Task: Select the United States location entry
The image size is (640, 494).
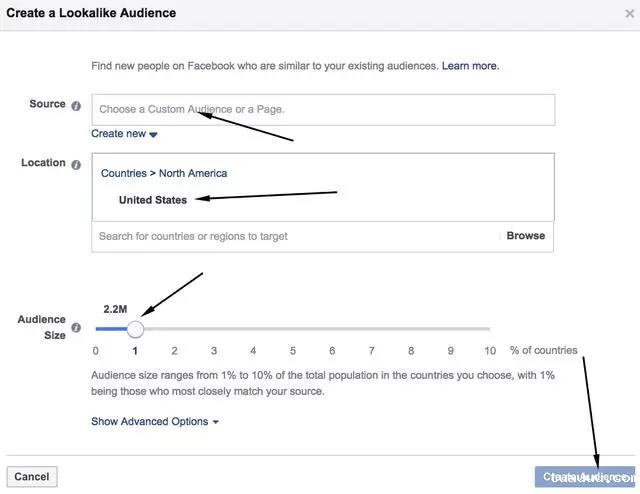Action: pyautogui.click(x=153, y=200)
